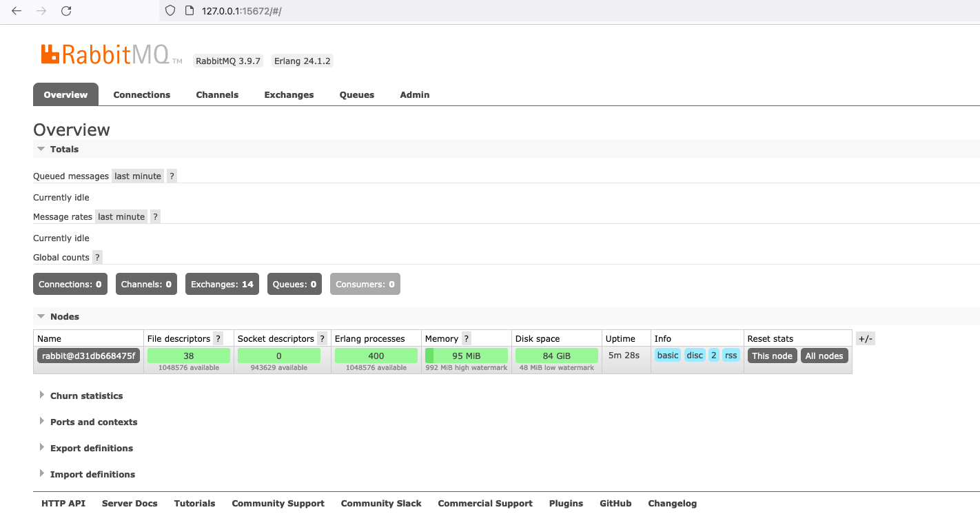Reset stats for This node
This screenshot has width=980, height=514.
(773, 356)
